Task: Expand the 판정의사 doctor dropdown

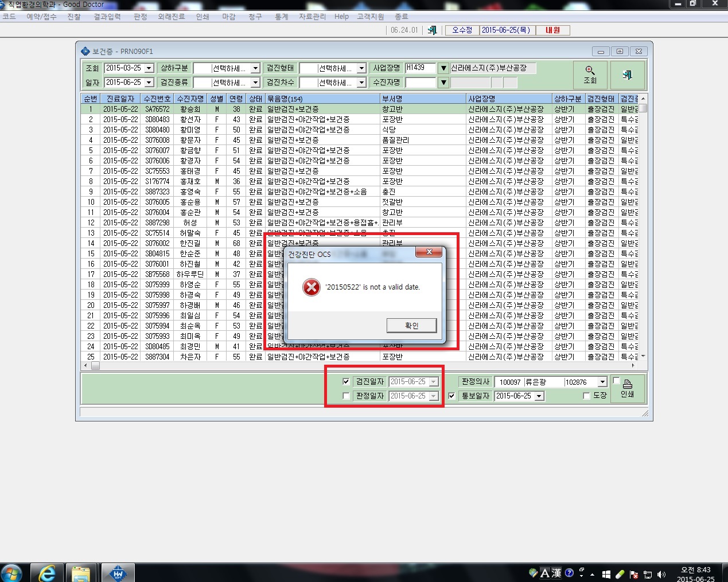Action: tap(602, 382)
